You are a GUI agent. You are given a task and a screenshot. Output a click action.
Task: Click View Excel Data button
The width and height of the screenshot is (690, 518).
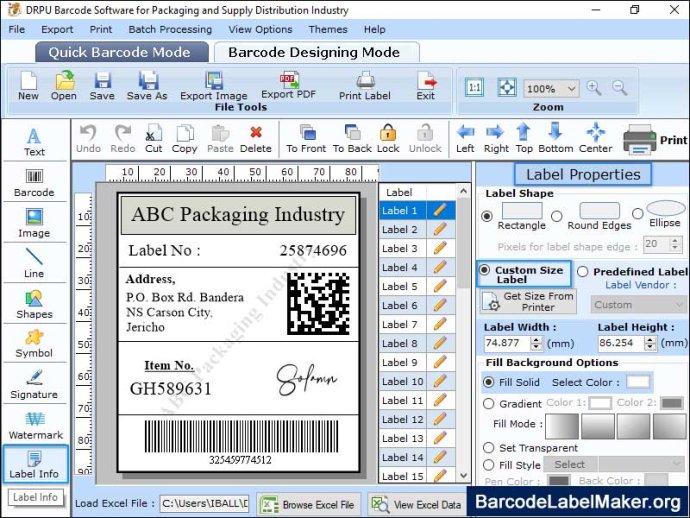417,505
